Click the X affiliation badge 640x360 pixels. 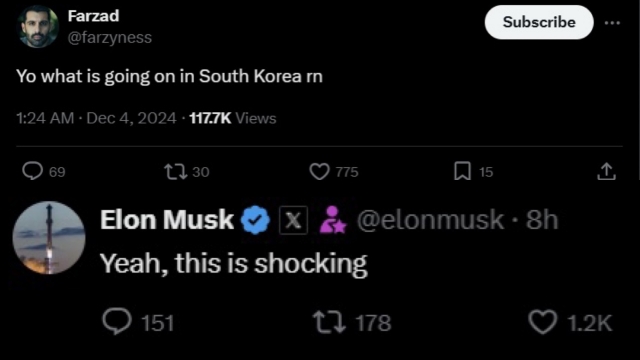293,220
